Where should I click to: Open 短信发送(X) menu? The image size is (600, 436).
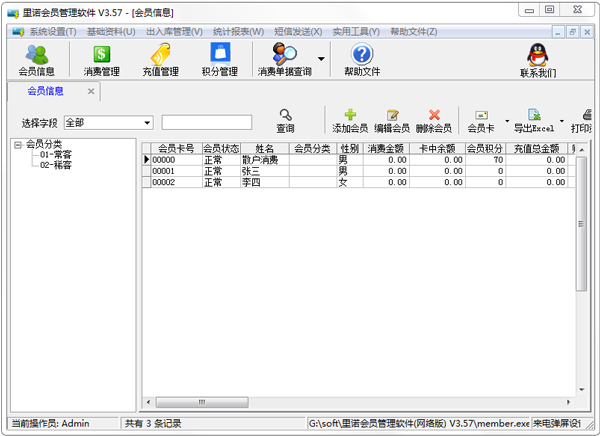[298, 32]
